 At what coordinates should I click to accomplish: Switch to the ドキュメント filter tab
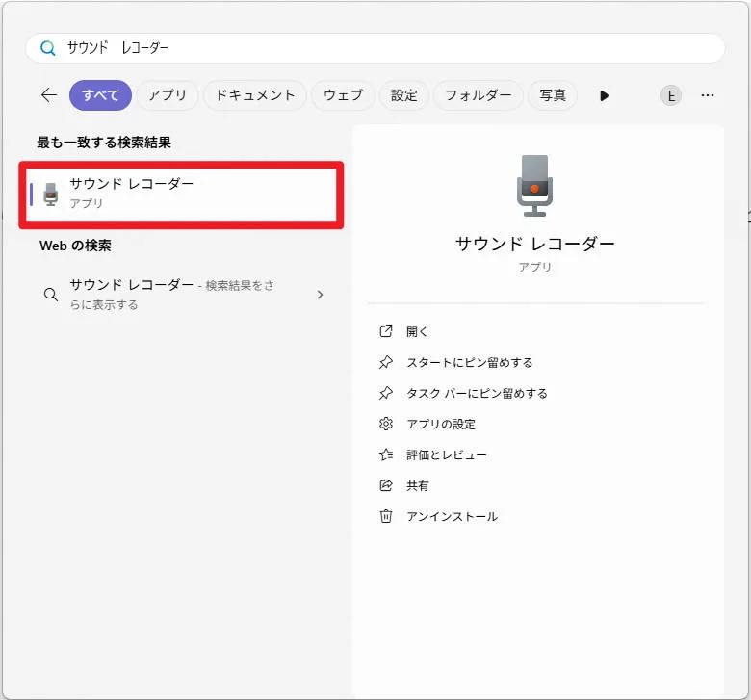[255, 95]
